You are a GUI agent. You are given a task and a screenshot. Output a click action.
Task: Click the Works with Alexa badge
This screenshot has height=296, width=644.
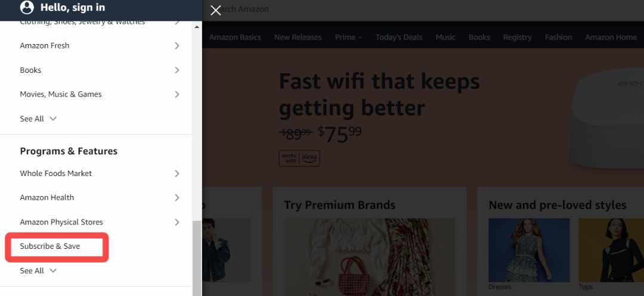click(299, 158)
